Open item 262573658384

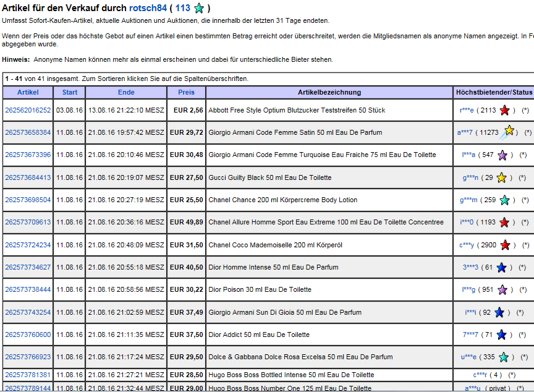click(28, 132)
